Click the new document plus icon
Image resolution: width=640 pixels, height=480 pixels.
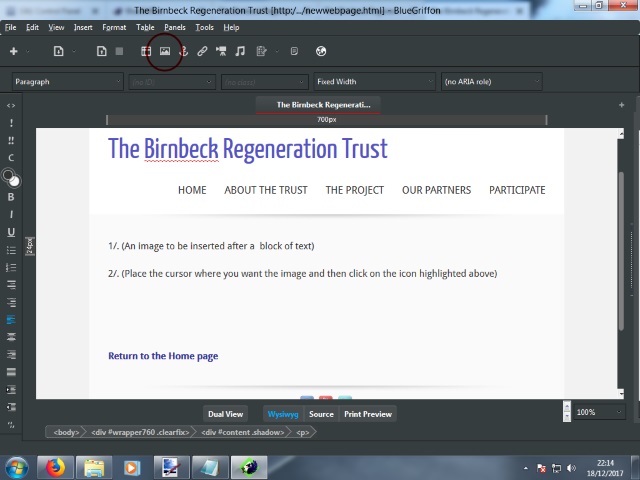(13, 51)
